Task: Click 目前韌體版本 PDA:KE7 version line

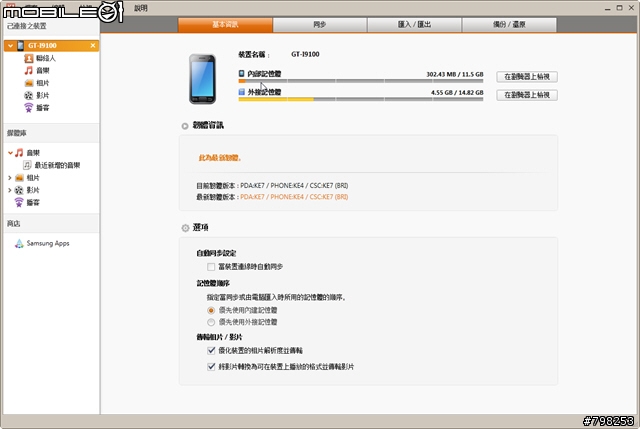Action: coord(272,186)
